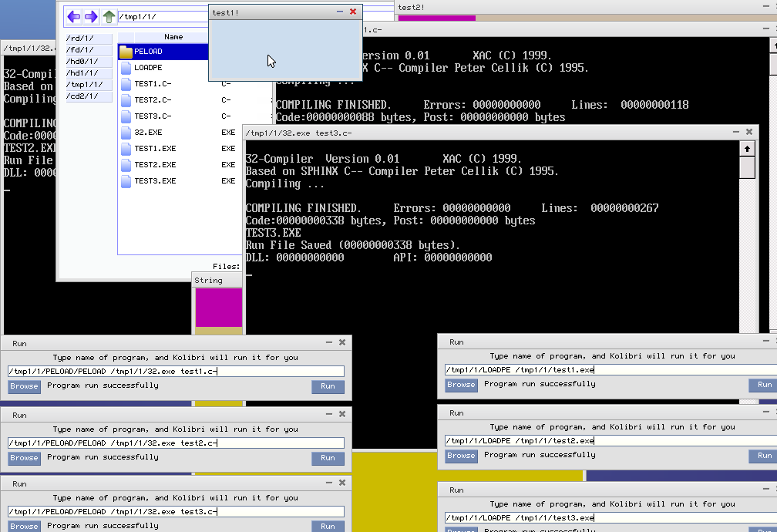Click the TEST3.EXE file icon
Image resolution: width=777 pixels, height=532 pixels.
coord(126,181)
